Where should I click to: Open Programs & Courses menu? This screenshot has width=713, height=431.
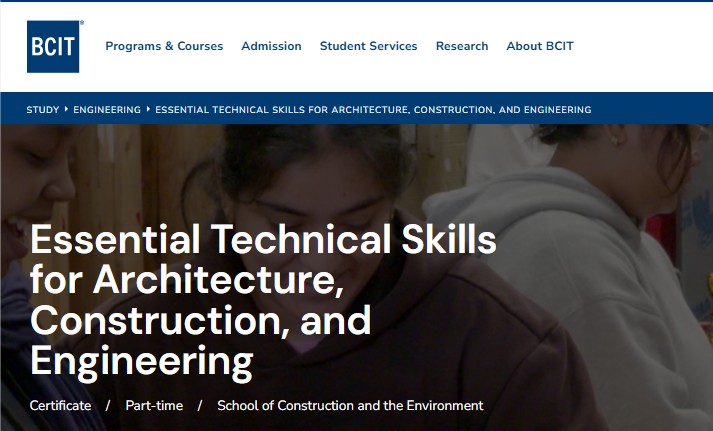coord(164,46)
